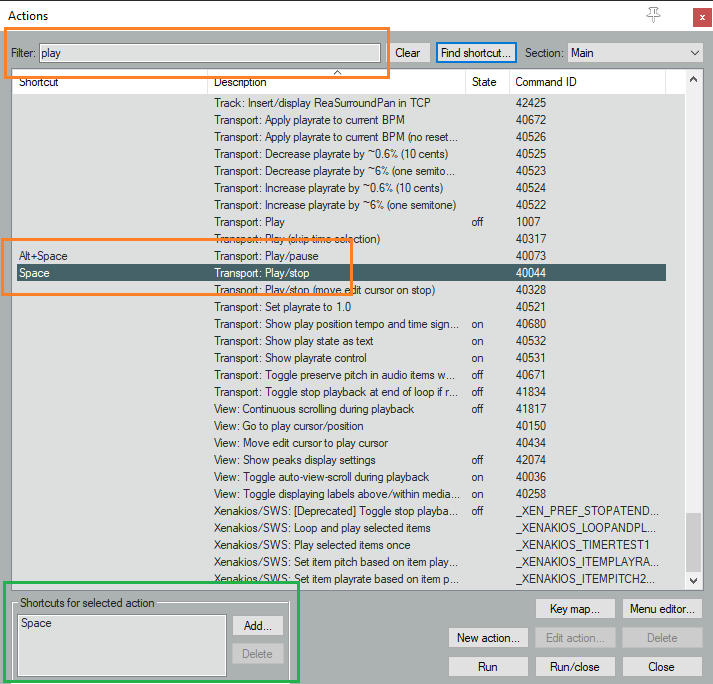Select View: Continuous scrolling during playback
The image size is (713, 684).
click(313, 409)
